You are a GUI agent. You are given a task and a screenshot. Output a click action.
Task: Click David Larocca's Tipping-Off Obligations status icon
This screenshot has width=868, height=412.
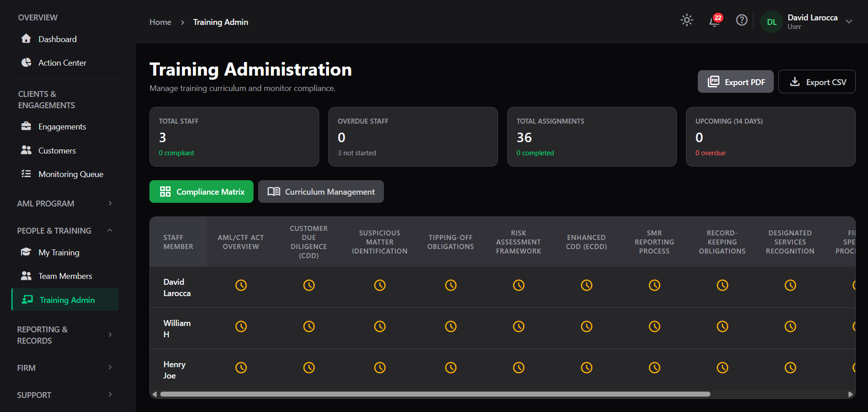(451, 285)
